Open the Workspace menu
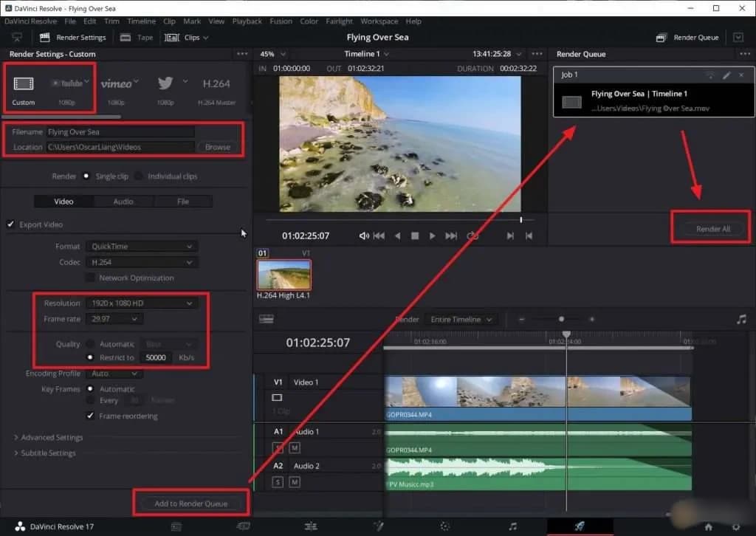The image size is (756, 536). (x=379, y=21)
